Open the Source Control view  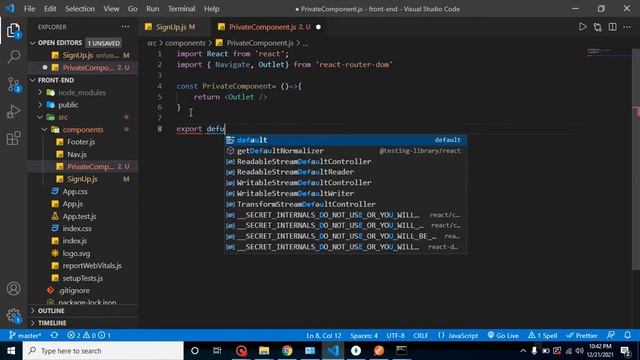13,85
